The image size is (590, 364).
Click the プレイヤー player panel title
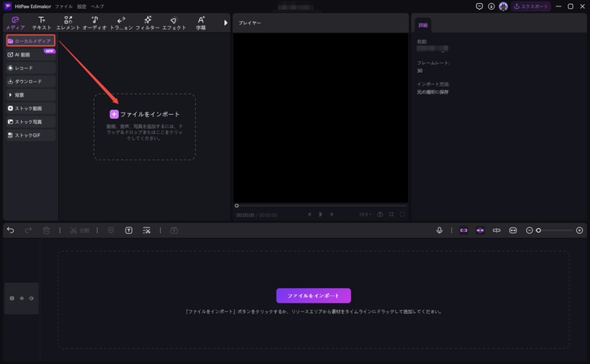249,23
